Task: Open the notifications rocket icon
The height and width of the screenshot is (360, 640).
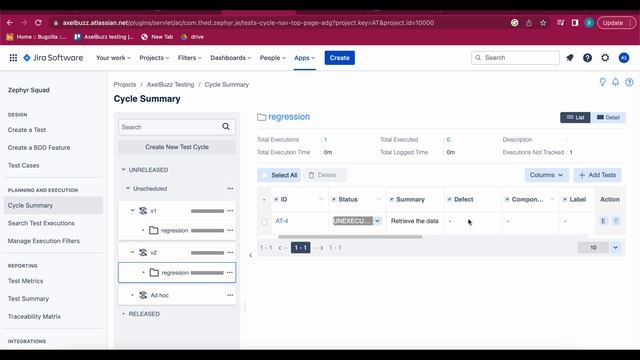Action: pyautogui.click(x=570, y=58)
